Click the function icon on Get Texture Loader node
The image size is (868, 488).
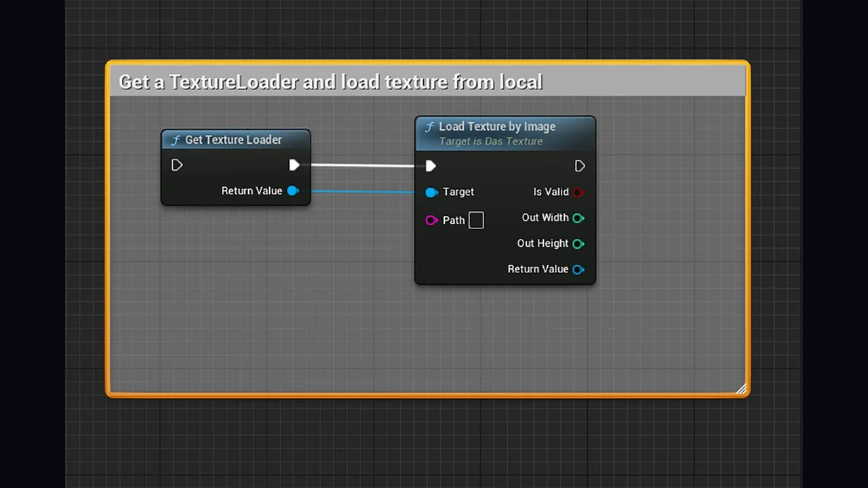(176, 140)
